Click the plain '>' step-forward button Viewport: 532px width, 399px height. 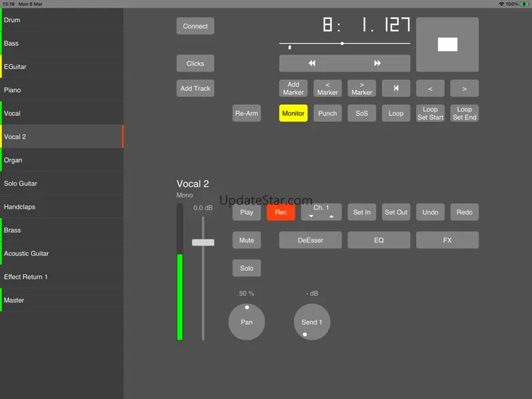(464, 88)
